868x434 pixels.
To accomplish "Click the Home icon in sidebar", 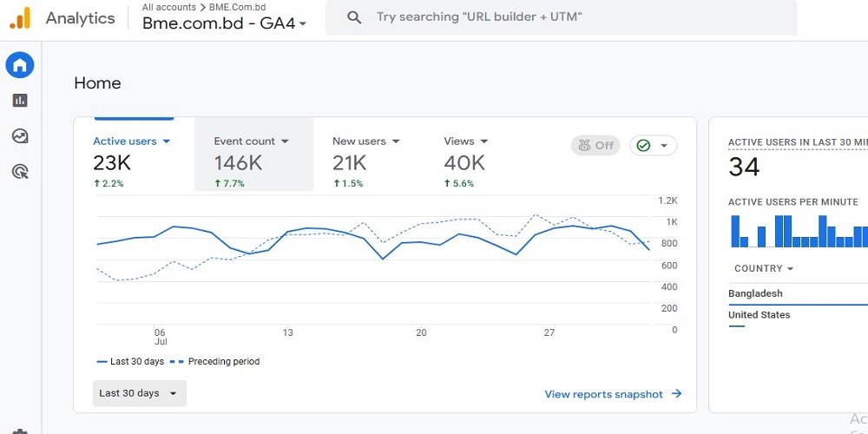I will point(20,64).
